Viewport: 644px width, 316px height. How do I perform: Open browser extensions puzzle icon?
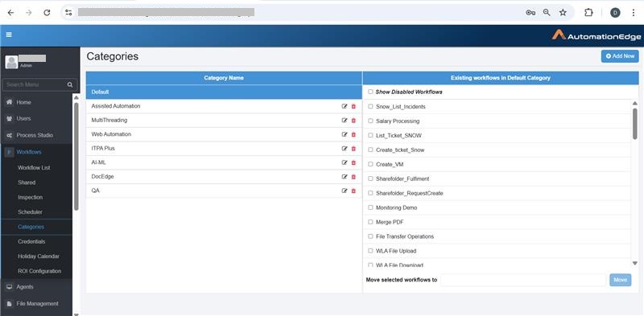click(588, 13)
